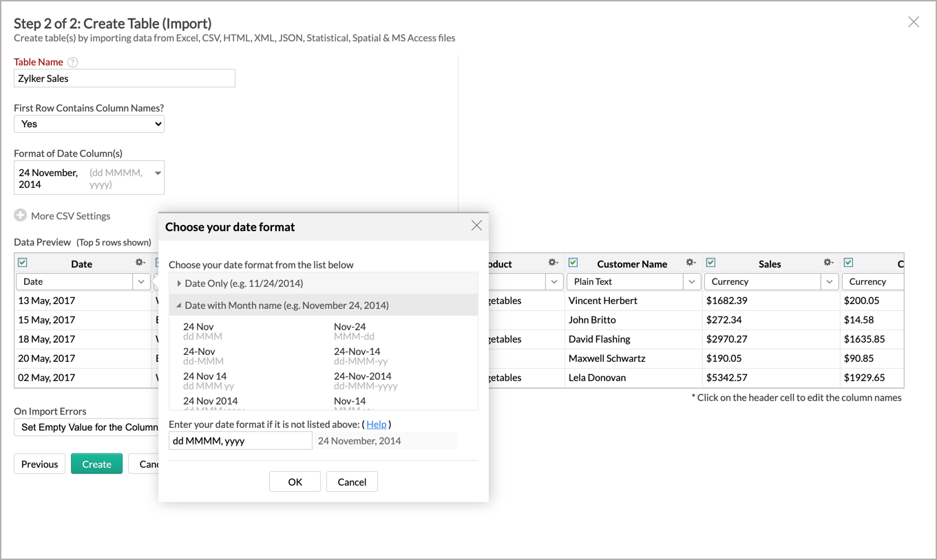The width and height of the screenshot is (937, 560).
Task: Choose the 24 Nov dd MMM format
Action: tap(199, 327)
